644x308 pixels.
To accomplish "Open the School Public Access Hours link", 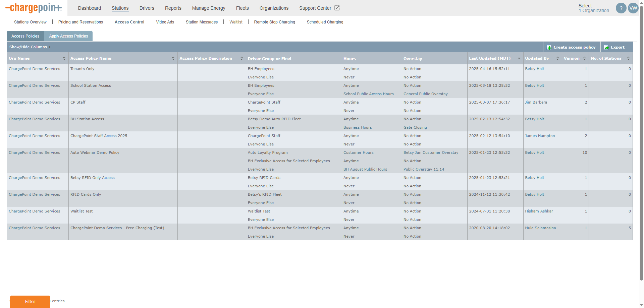I will [x=368, y=94].
